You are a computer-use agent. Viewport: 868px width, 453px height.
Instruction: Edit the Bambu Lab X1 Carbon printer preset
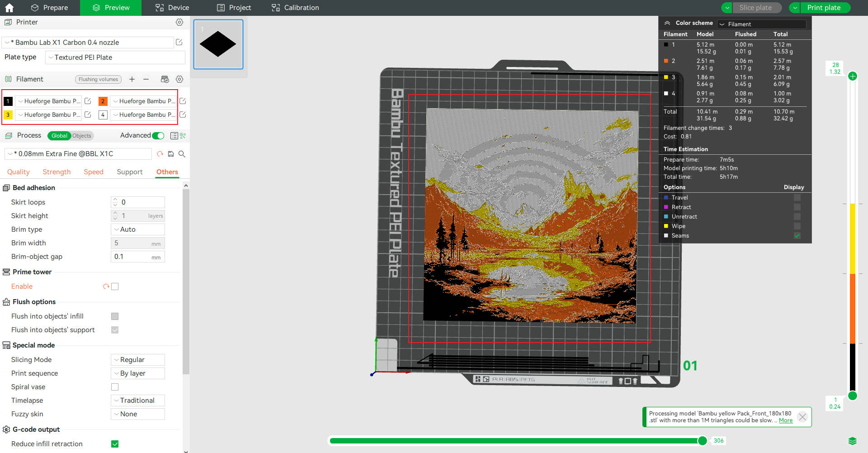[x=179, y=42]
